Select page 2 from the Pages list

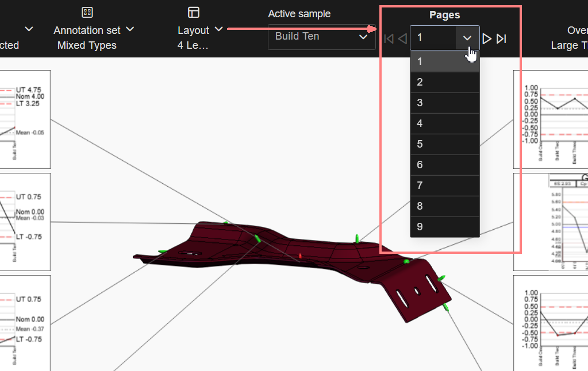(x=444, y=82)
